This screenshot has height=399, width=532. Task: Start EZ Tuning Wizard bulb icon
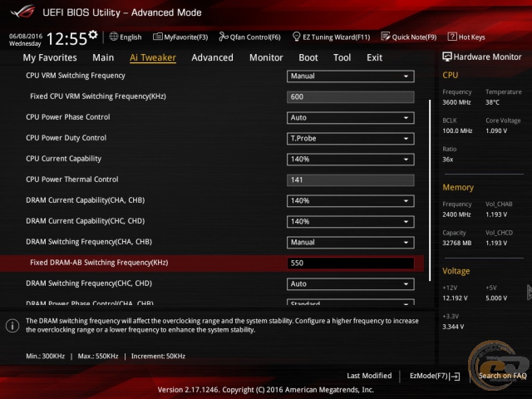(x=296, y=37)
